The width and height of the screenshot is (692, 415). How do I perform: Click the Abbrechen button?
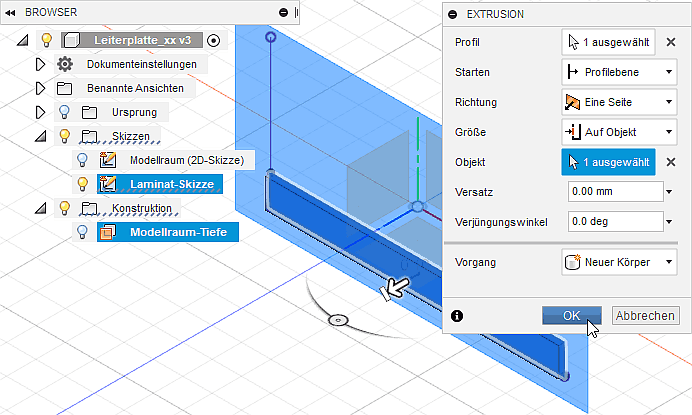pyautogui.click(x=645, y=315)
